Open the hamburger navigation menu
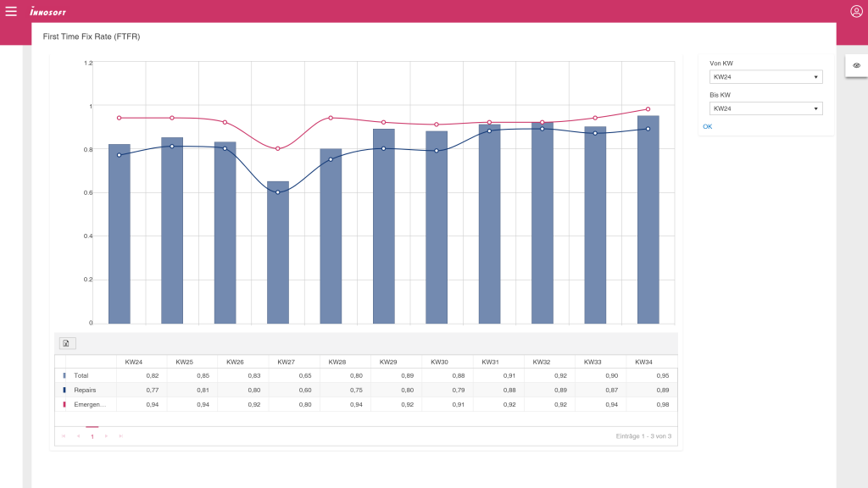The image size is (868, 488). click(x=11, y=11)
